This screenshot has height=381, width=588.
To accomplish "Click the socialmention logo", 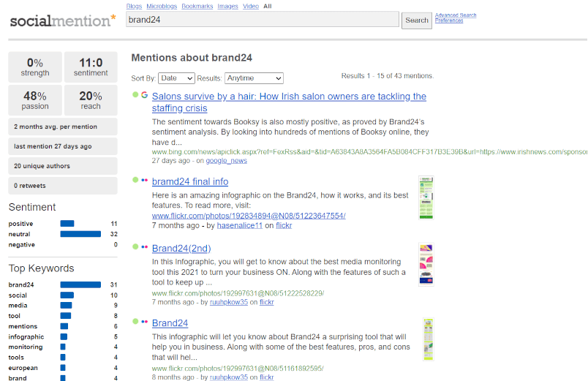I will tap(63, 20).
